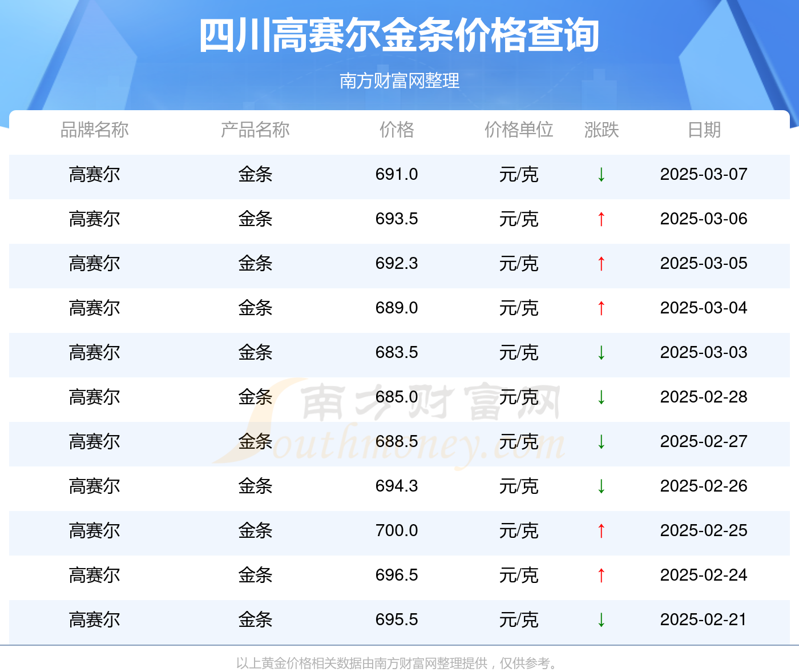Click date 2025-02-27

click(x=704, y=441)
